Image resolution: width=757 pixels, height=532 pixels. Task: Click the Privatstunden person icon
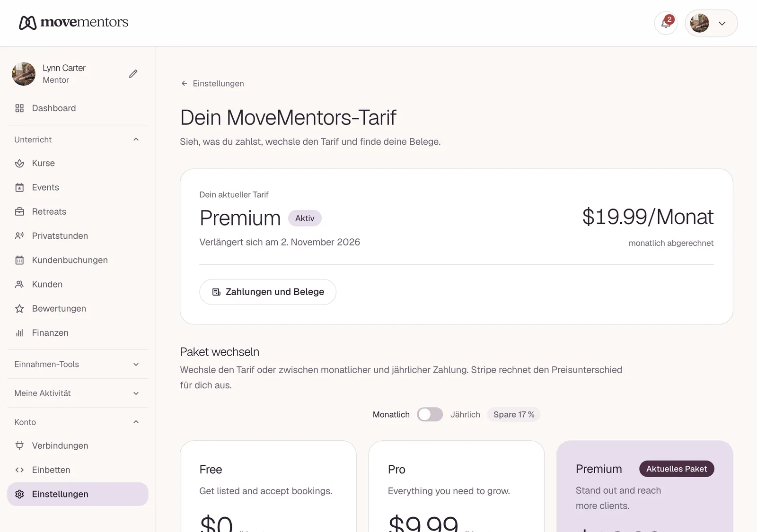click(x=19, y=236)
